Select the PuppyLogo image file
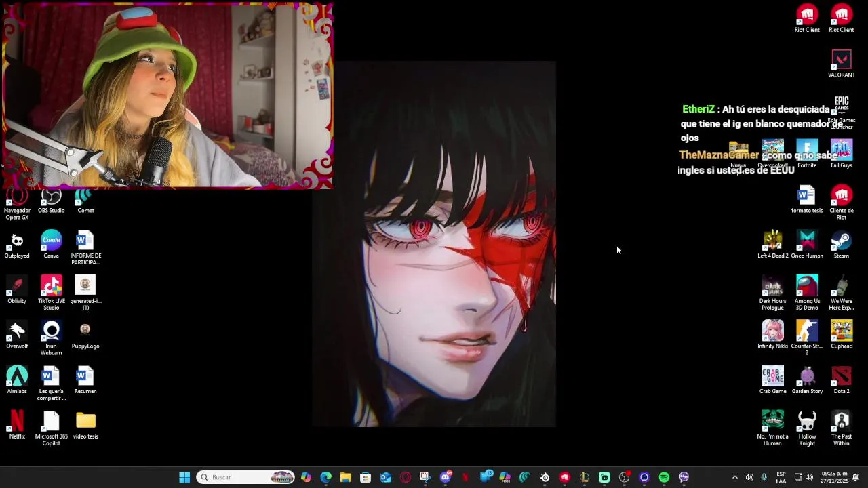Image resolution: width=868 pixels, height=488 pixels. 85,335
